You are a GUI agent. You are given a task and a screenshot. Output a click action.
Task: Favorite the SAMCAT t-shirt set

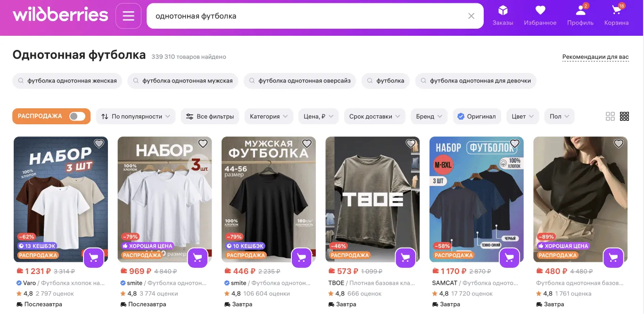(514, 144)
